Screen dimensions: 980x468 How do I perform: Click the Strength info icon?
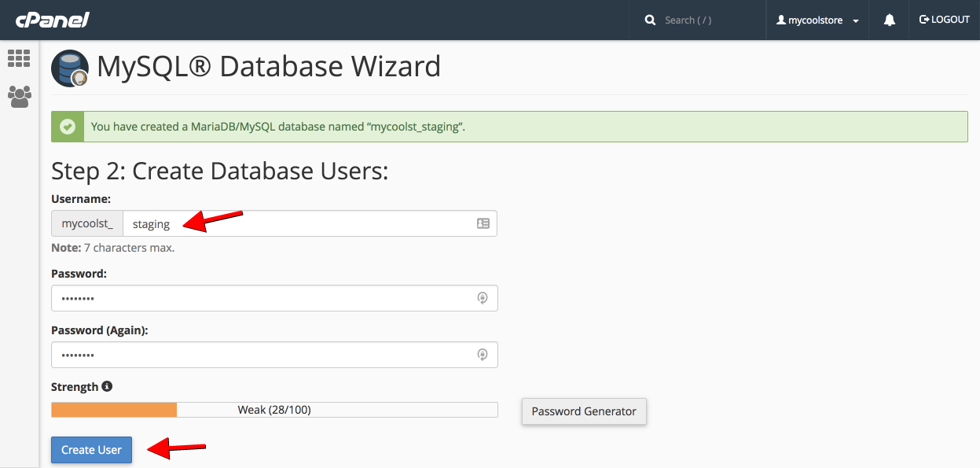click(107, 387)
